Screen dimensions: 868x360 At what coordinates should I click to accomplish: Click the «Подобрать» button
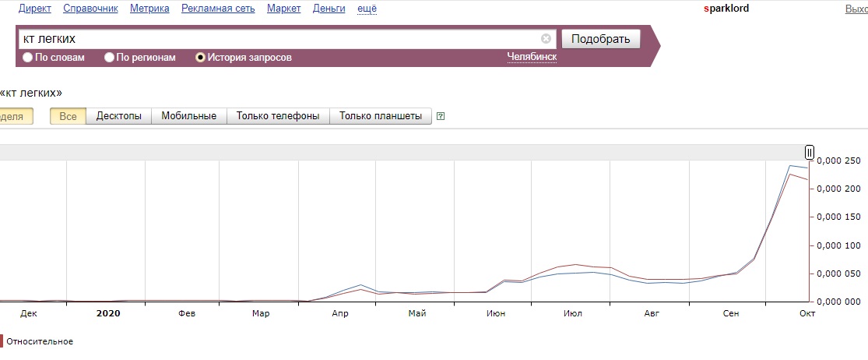(x=601, y=39)
